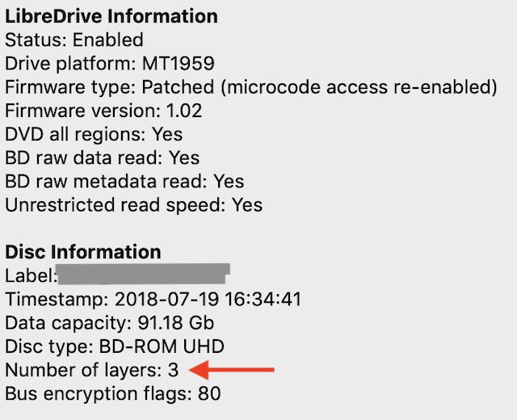Click the layers value 3
The width and height of the screenshot is (517, 420).
pyautogui.click(x=173, y=370)
